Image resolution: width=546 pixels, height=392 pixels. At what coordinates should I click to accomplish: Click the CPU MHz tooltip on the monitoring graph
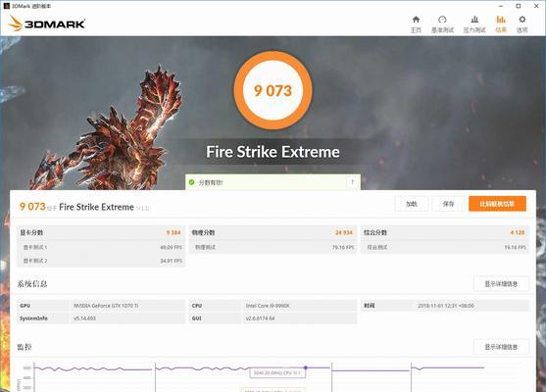click(277, 373)
